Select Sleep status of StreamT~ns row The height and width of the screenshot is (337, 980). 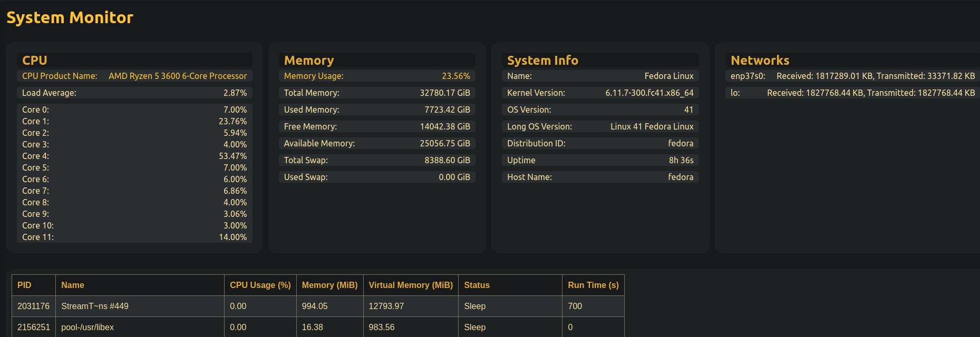[510, 306]
